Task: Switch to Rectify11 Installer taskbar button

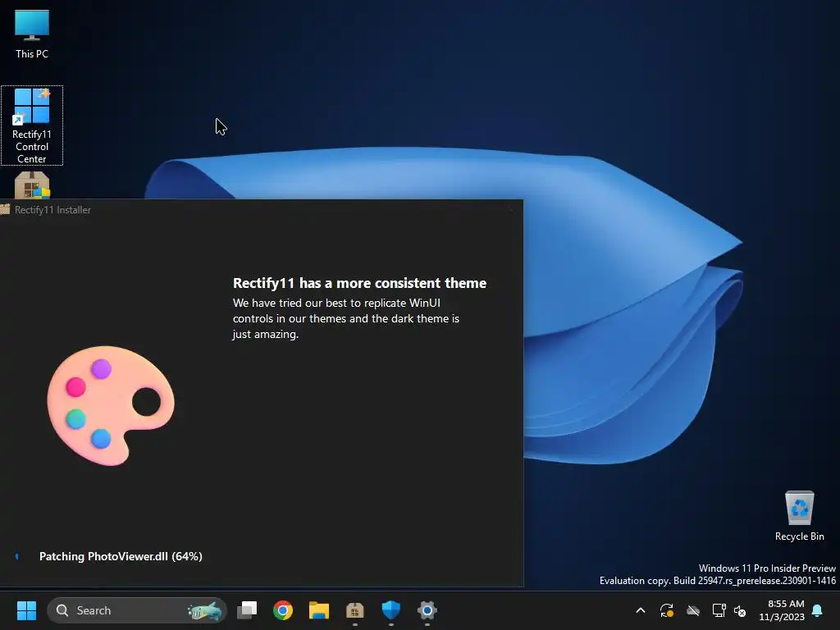Action: pos(354,610)
